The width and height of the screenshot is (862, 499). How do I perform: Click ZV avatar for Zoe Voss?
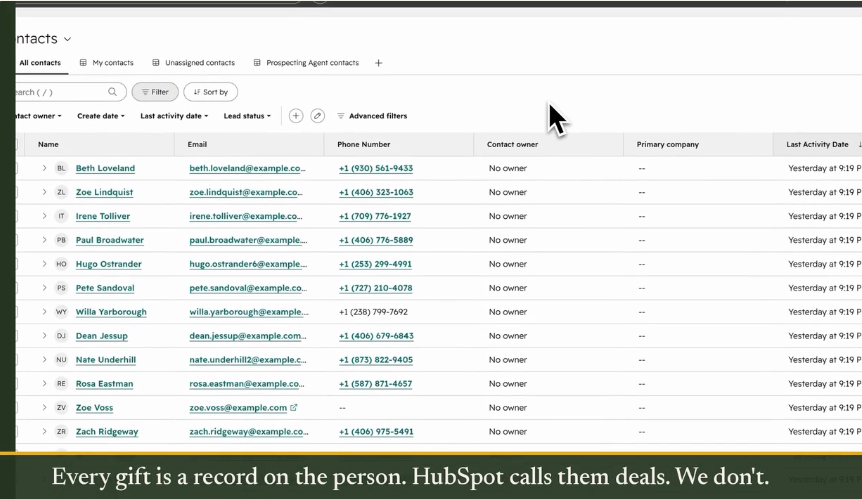point(61,408)
